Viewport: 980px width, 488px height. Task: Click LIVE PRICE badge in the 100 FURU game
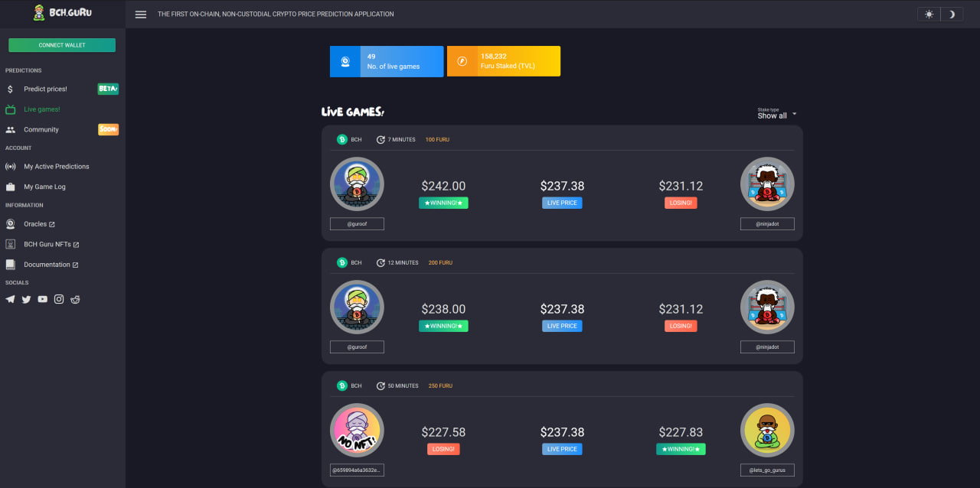(562, 203)
